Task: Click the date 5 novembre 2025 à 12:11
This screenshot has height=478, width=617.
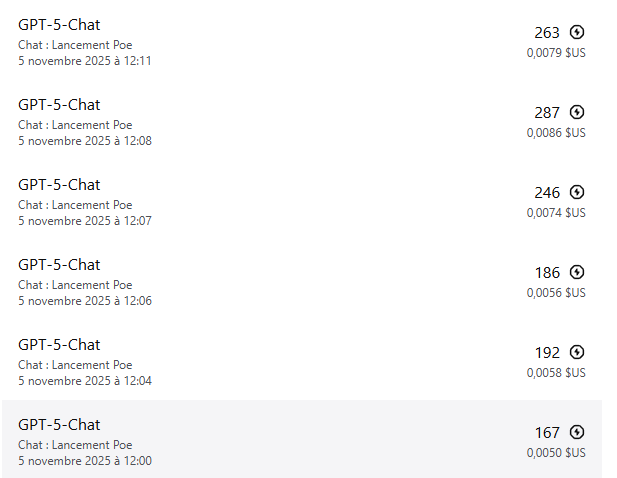Action: click(85, 61)
